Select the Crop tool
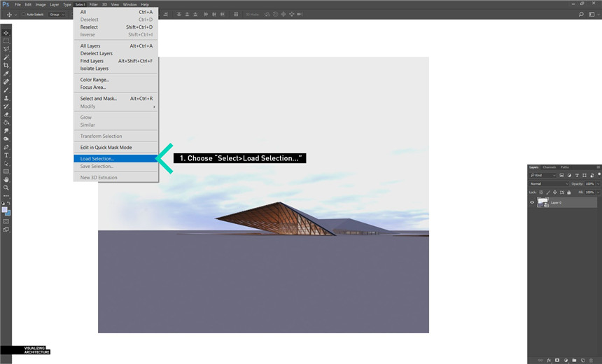The width and height of the screenshot is (602, 364). tap(6, 65)
